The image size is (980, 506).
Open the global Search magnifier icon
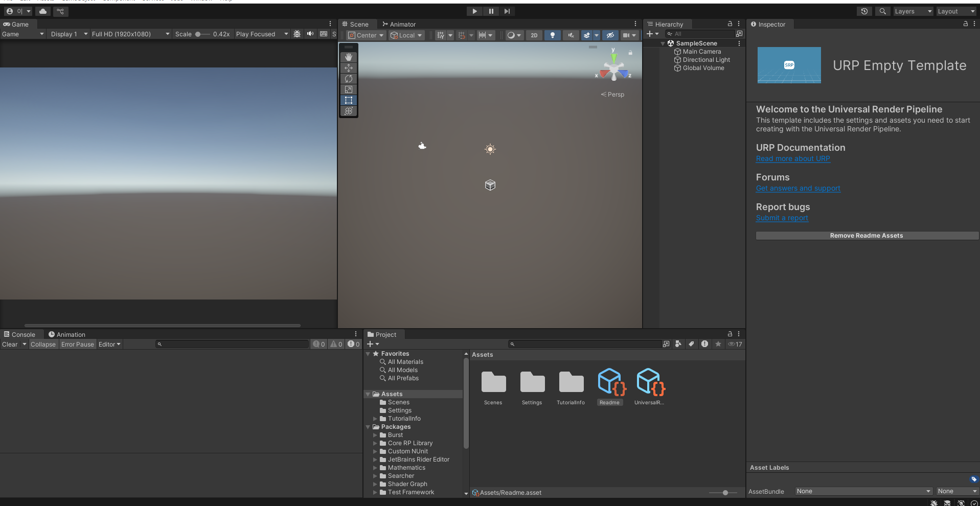(883, 11)
